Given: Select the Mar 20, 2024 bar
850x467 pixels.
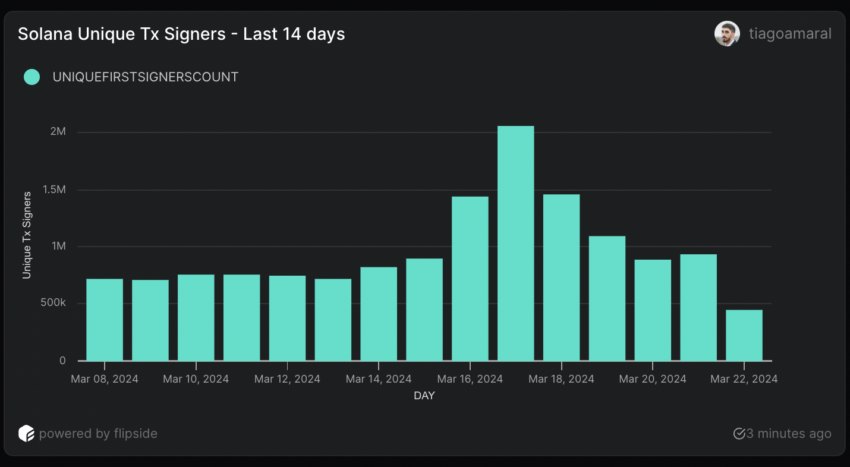Looking at the screenshot, I should pos(652,310).
